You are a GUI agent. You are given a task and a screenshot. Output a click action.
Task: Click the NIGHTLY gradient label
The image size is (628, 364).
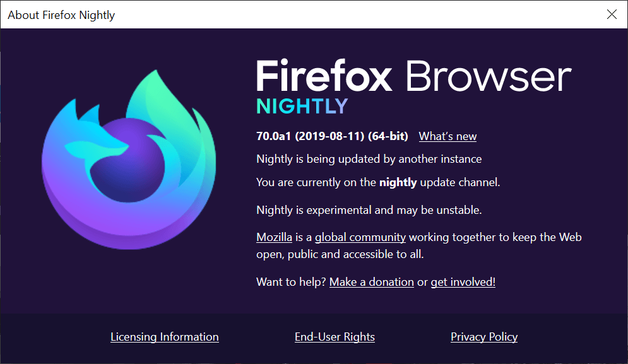pyautogui.click(x=302, y=106)
